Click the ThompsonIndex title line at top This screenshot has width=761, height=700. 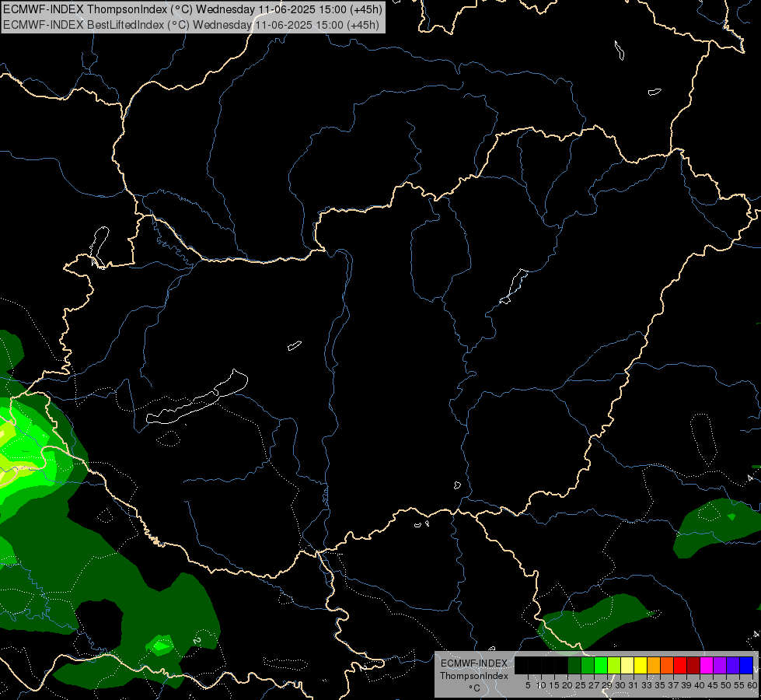pyautogui.click(x=193, y=9)
